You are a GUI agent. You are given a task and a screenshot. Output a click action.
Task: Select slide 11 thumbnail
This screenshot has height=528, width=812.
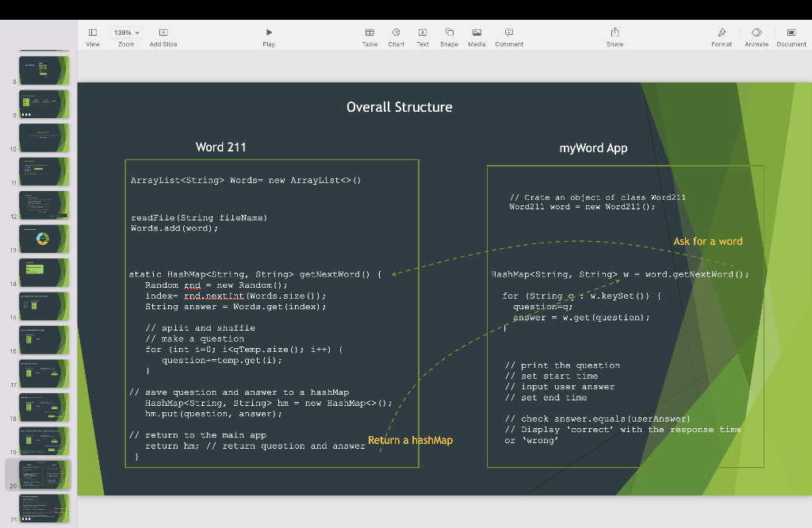point(44,171)
